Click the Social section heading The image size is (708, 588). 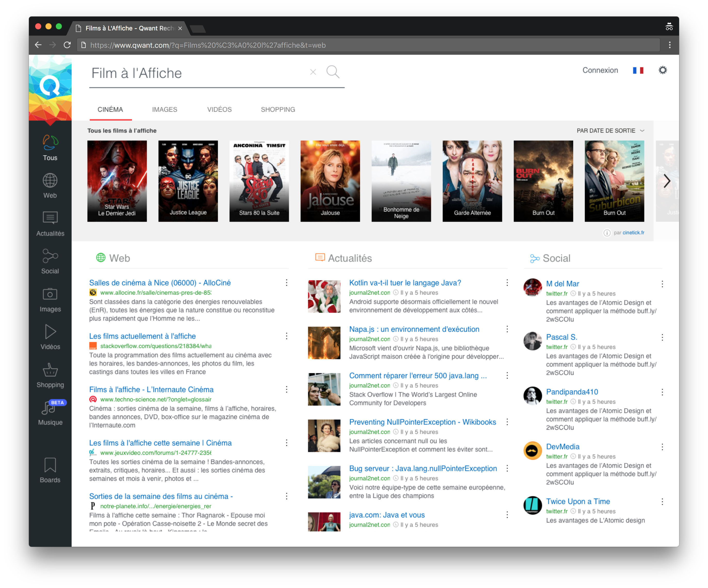click(x=550, y=258)
